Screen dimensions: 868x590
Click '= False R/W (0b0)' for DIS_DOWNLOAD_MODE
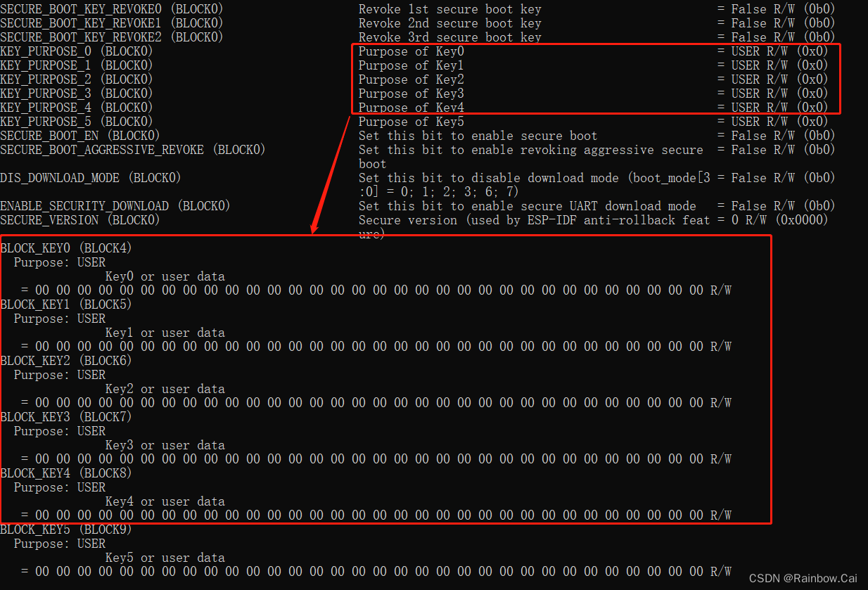(777, 178)
